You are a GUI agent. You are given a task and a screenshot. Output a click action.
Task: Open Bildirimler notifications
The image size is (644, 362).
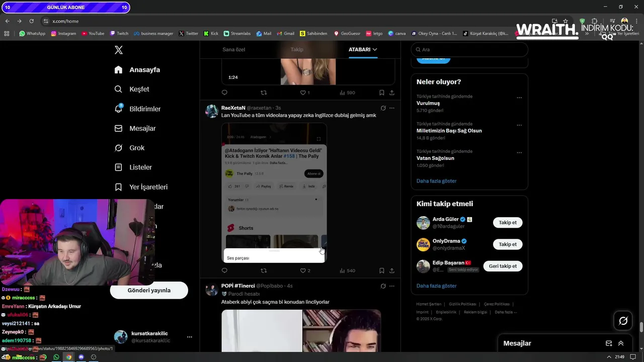click(x=138, y=109)
